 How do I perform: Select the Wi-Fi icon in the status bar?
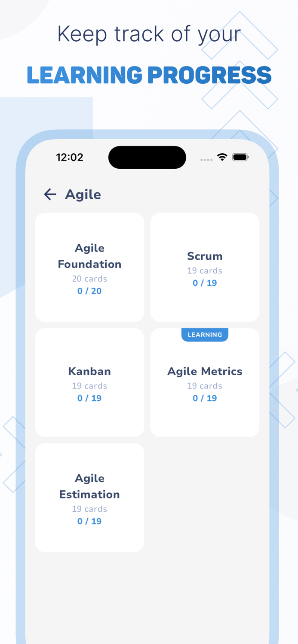222,157
